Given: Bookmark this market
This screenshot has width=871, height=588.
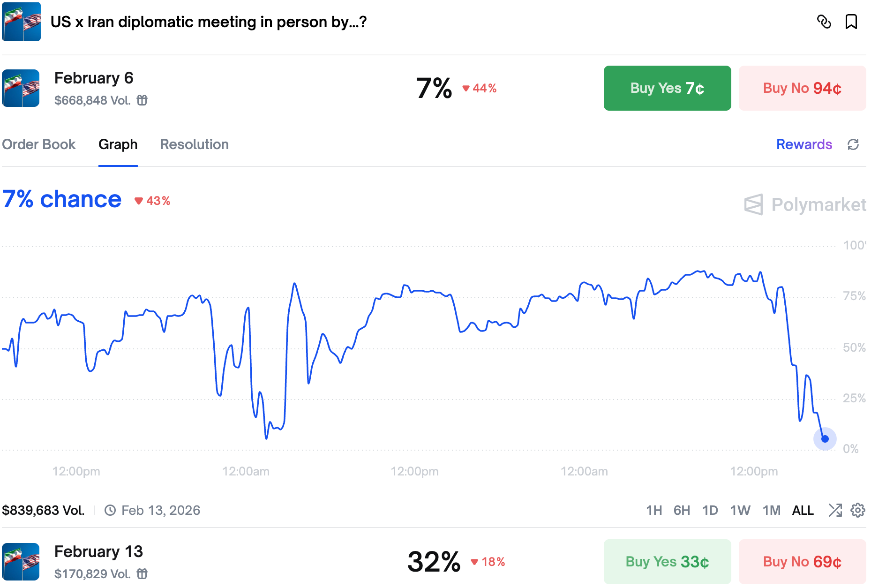Looking at the screenshot, I should [851, 22].
